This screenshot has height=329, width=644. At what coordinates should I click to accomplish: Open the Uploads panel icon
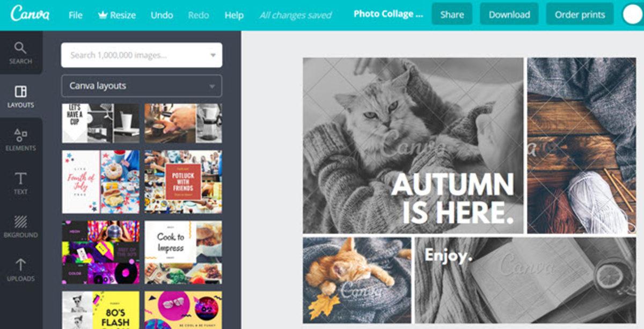pos(20,270)
